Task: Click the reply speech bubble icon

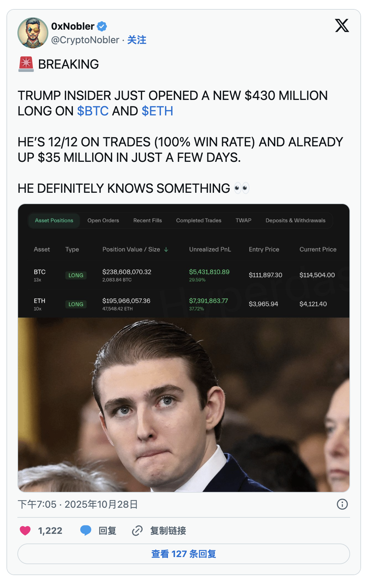Action: (x=86, y=531)
